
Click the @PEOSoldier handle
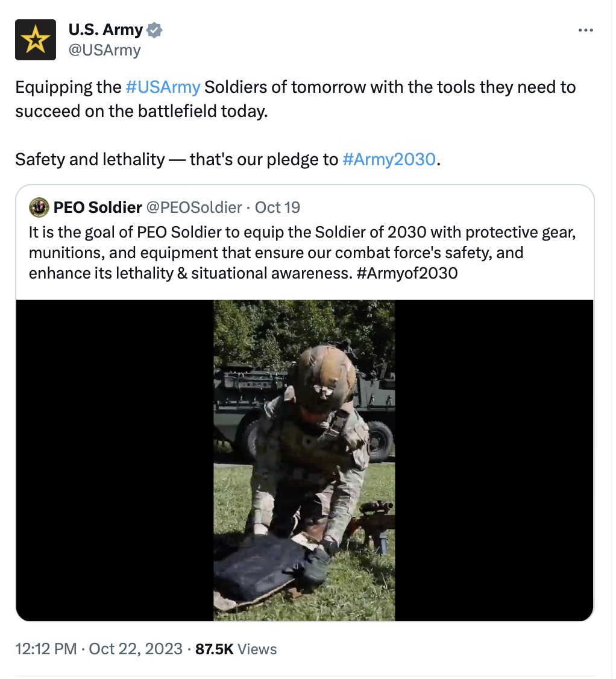click(x=195, y=207)
